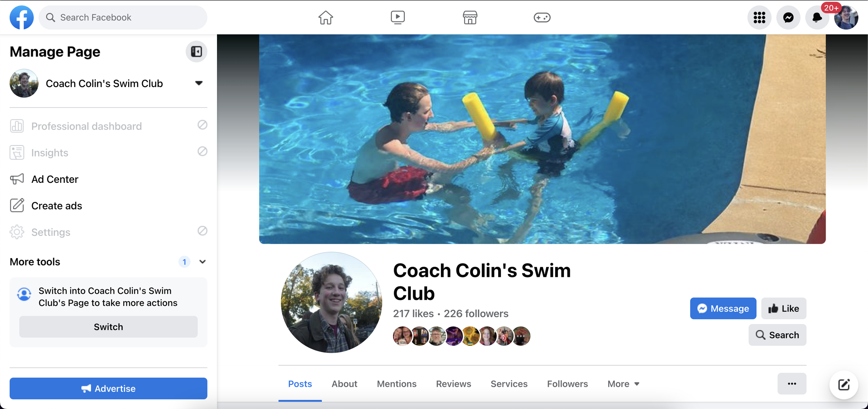The width and height of the screenshot is (868, 409).
Task: Click the Search Facebook field
Action: (x=123, y=17)
